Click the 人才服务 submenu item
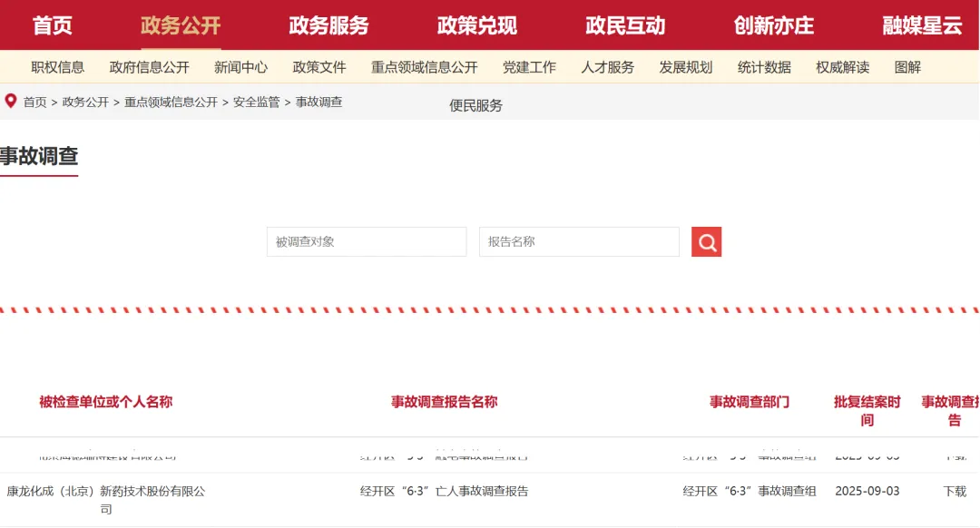Viewport: 980px width, 528px height. [x=607, y=67]
